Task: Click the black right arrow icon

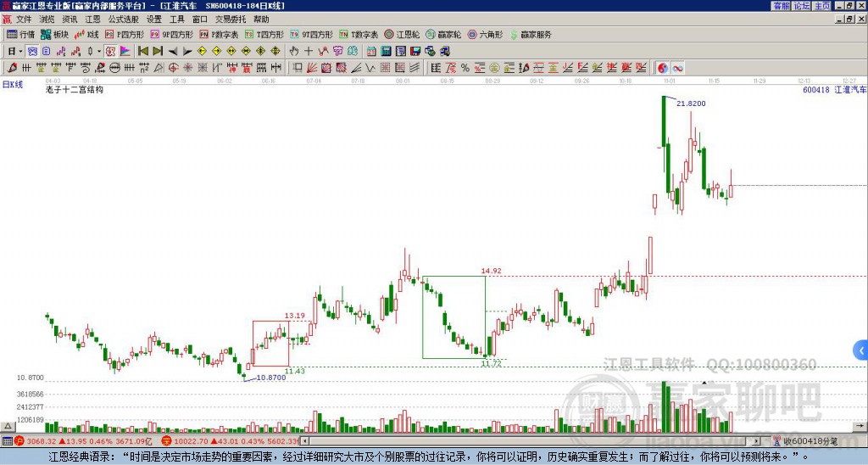Action: coord(187,52)
